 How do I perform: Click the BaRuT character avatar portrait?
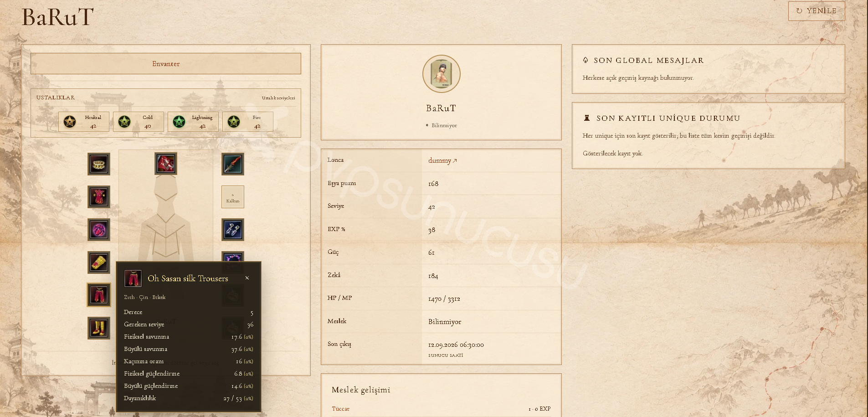pyautogui.click(x=441, y=74)
